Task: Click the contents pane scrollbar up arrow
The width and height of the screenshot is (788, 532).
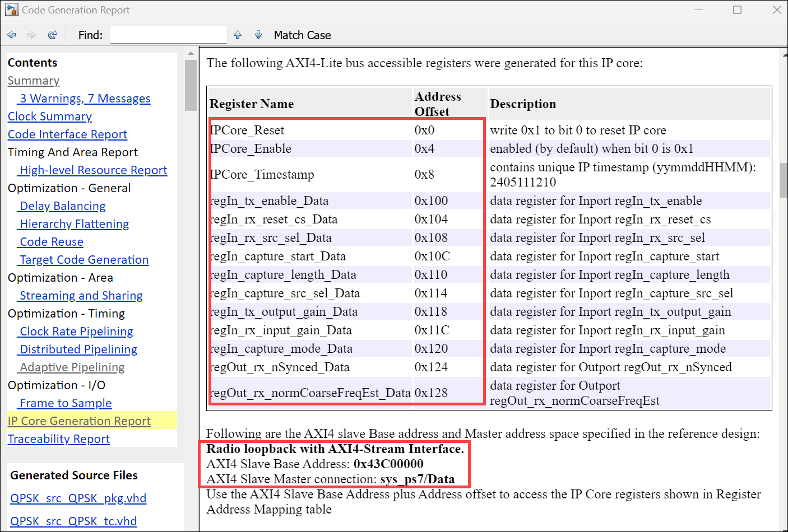Action: tap(191, 54)
